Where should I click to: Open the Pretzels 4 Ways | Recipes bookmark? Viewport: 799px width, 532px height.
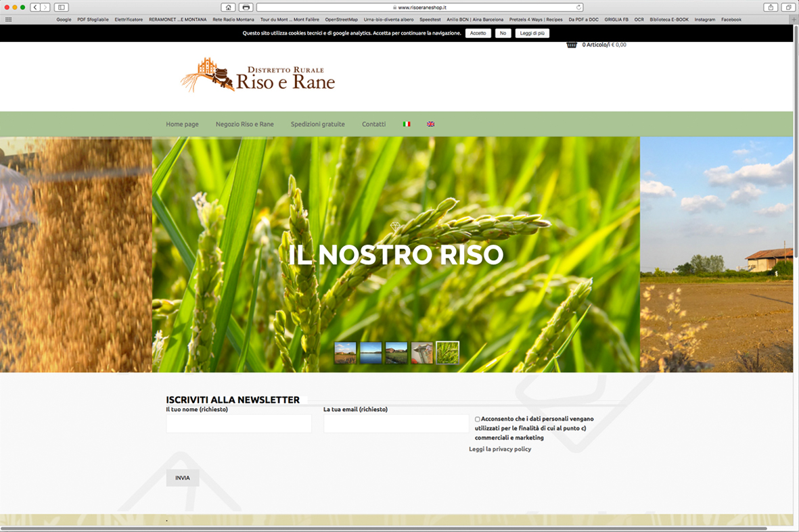(536, 20)
